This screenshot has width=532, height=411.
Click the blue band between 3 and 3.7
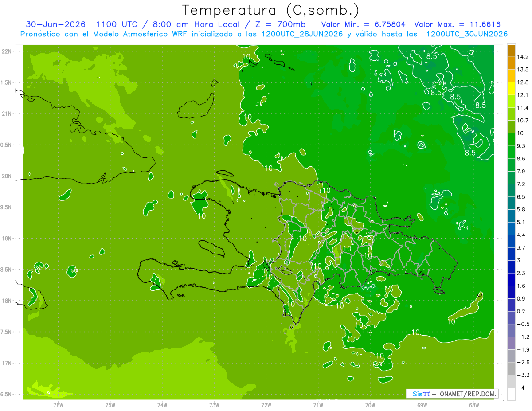[511, 254]
